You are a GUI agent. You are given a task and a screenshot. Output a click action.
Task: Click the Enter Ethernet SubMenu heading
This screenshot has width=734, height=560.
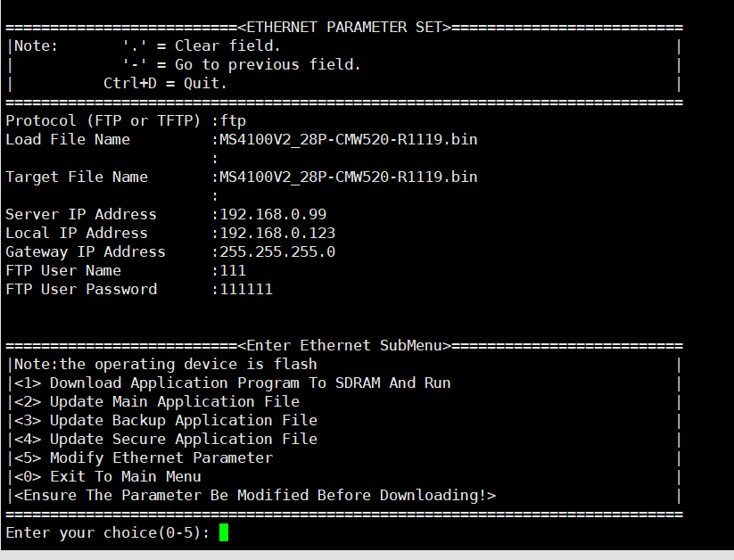click(x=344, y=345)
